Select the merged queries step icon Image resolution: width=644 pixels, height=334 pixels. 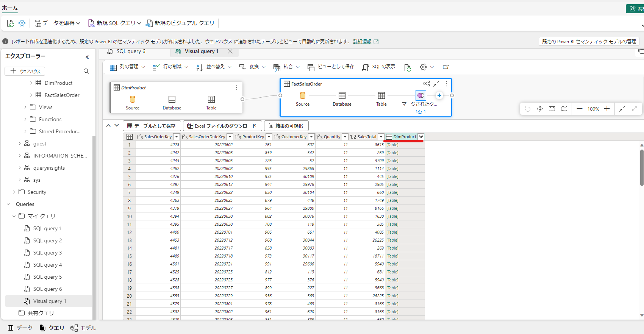pos(421,95)
